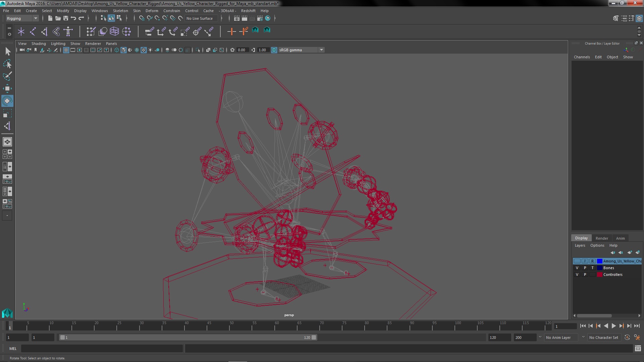Open the Skeleton menu
Viewport: 644px width, 362px height.
pos(120,11)
